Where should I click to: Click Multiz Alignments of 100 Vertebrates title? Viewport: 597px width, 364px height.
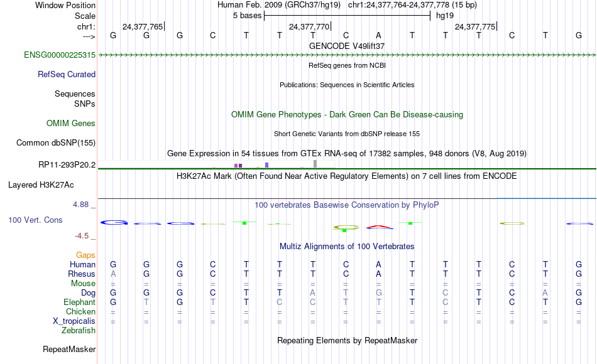click(x=347, y=246)
